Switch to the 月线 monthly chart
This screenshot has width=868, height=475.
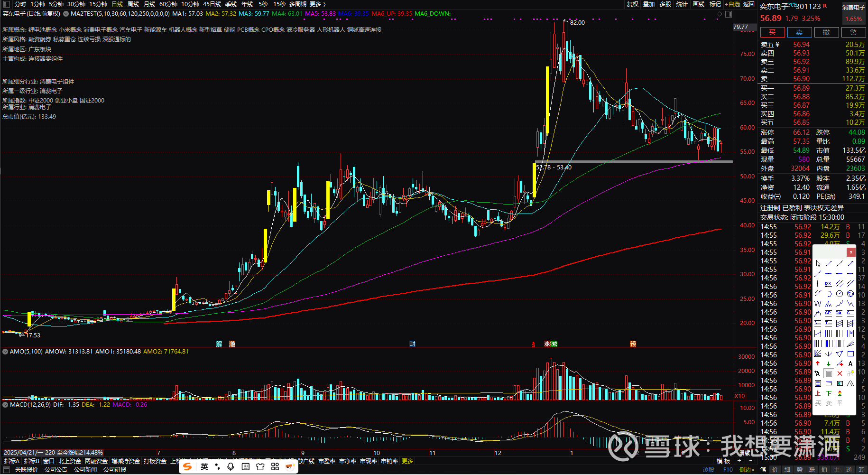tap(149, 4)
